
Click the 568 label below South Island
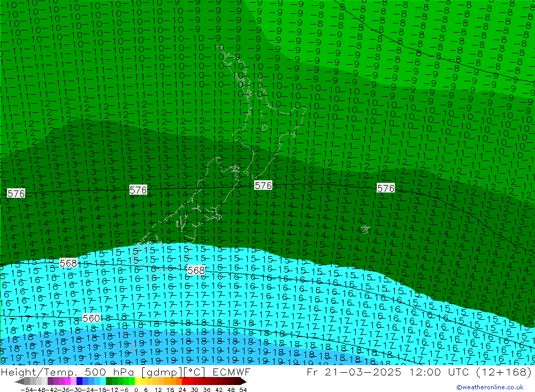point(196,270)
